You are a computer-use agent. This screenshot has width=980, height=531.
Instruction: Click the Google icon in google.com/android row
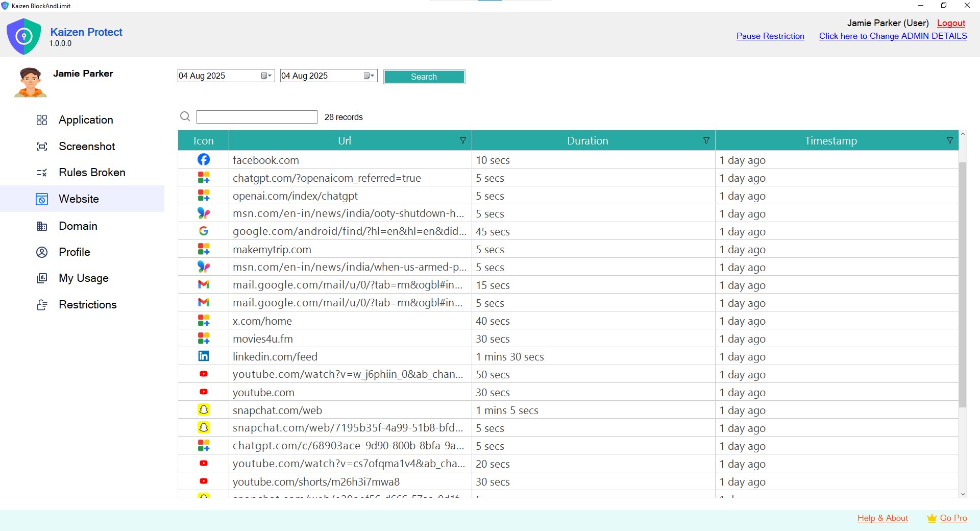pos(204,231)
